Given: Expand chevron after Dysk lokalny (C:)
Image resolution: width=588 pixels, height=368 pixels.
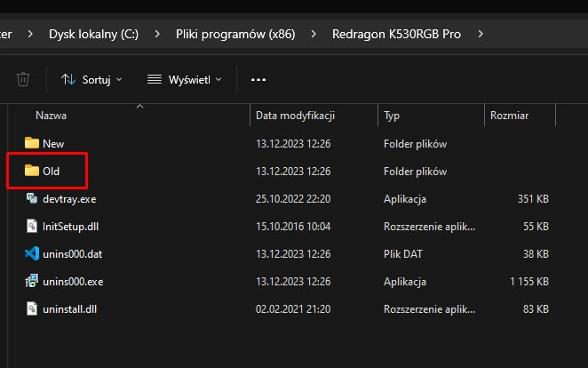Looking at the screenshot, I should [157, 34].
